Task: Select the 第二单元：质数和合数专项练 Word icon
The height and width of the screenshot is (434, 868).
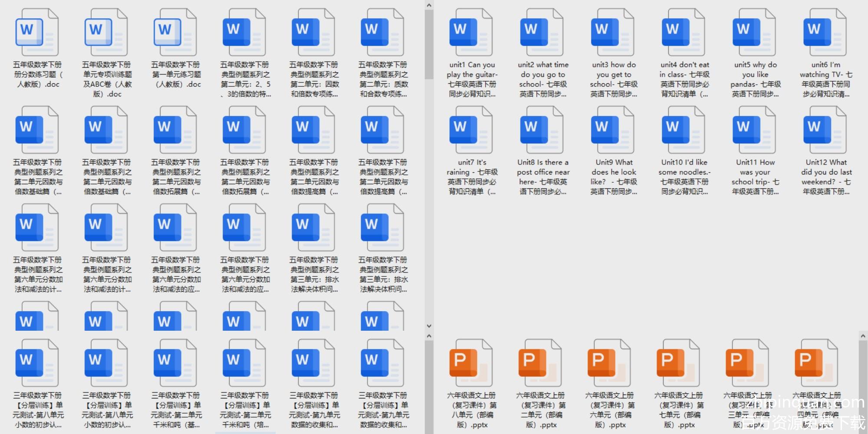Action: pos(382,33)
